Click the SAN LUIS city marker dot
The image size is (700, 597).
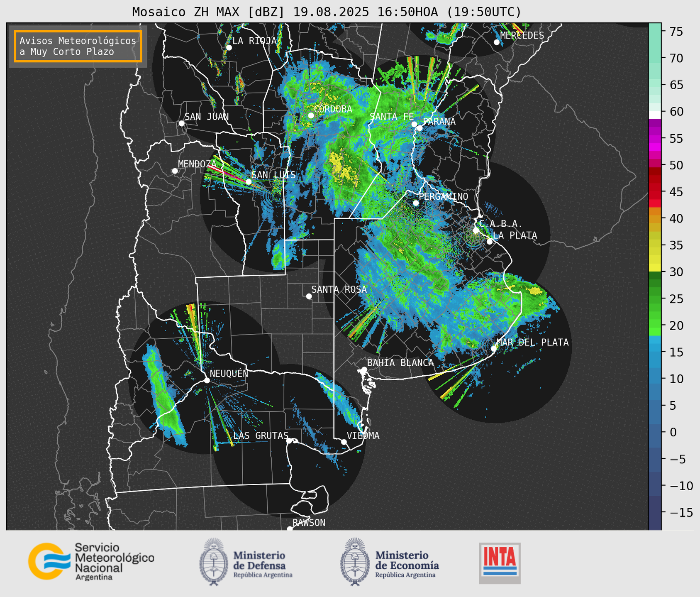pos(248,182)
